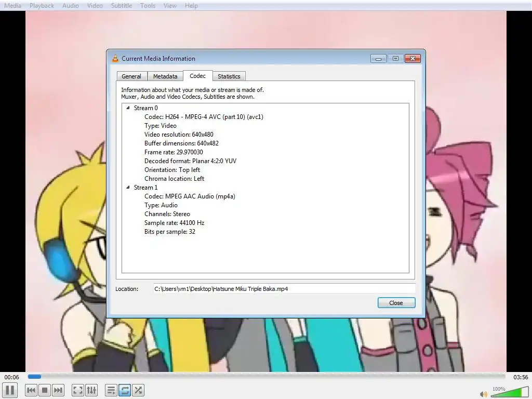Open the Help menu
The width and height of the screenshot is (532, 399).
coord(191,5)
